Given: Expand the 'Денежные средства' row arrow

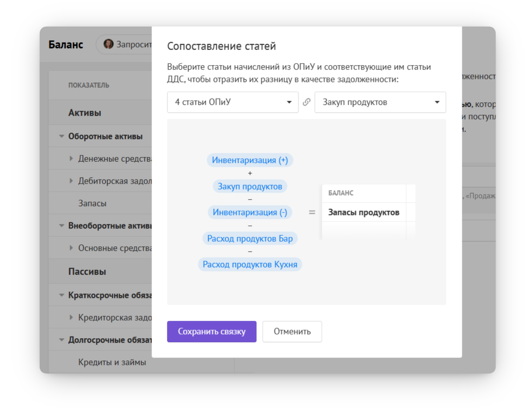Looking at the screenshot, I should [71, 158].
